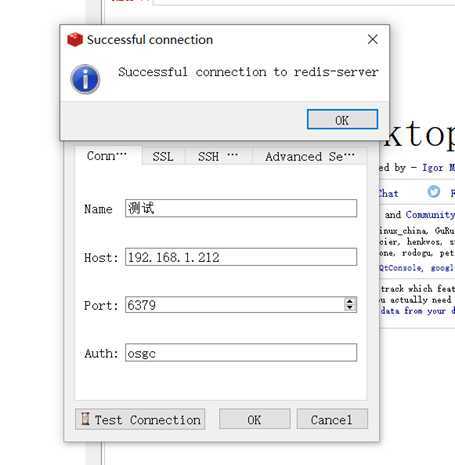Open the Chat link in background window

389,193
